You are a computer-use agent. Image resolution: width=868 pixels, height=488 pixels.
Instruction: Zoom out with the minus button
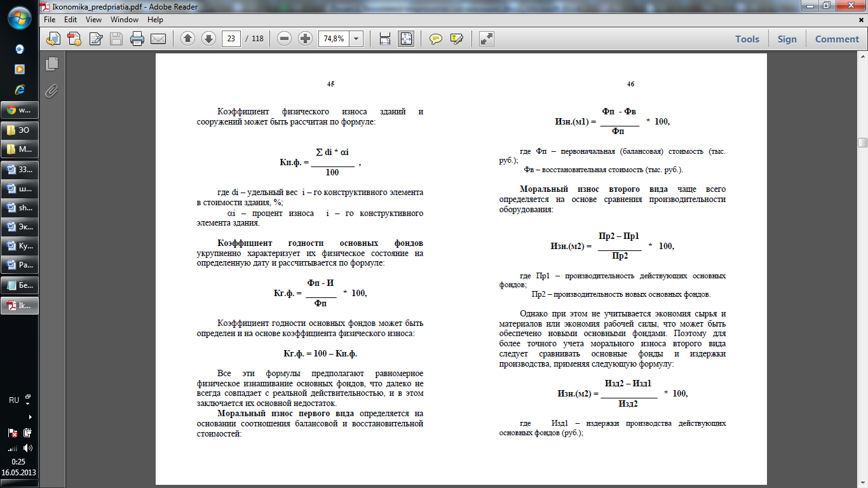(285, 39)
